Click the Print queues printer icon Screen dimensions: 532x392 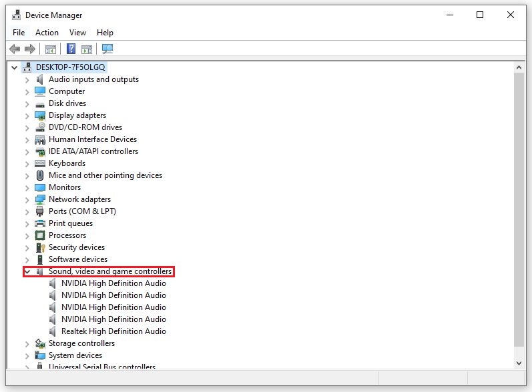pyautogui.click(x=40, y=223)
